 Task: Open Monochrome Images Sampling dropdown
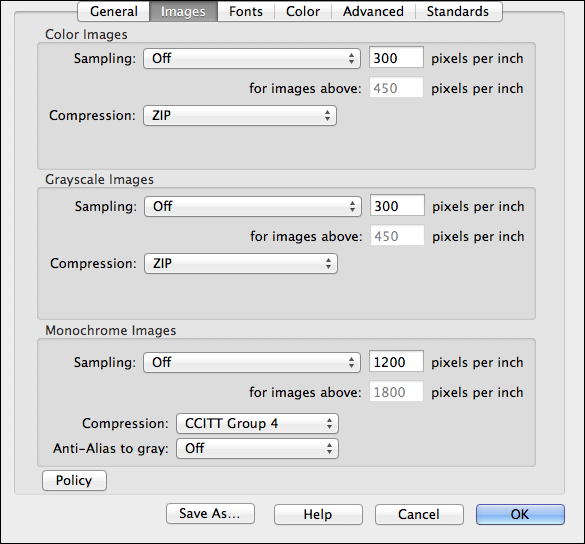point(252,362)
